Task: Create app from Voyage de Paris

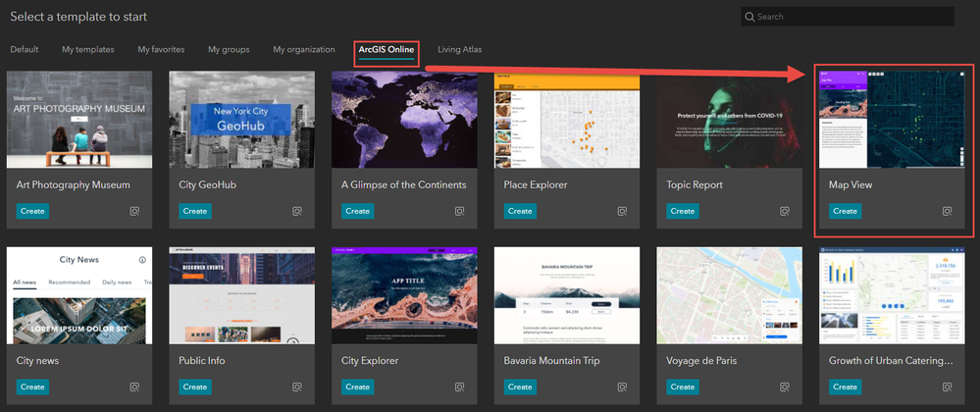Action: click(683, 387)
